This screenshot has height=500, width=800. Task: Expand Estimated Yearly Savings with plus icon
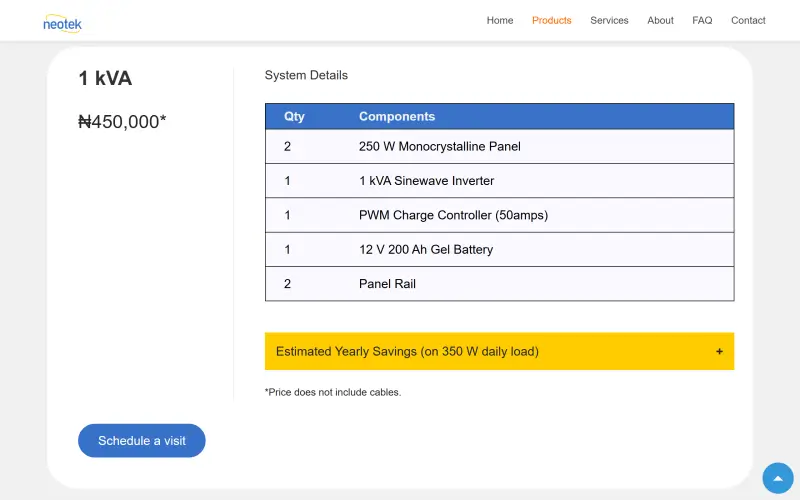[x=719, y=352]
